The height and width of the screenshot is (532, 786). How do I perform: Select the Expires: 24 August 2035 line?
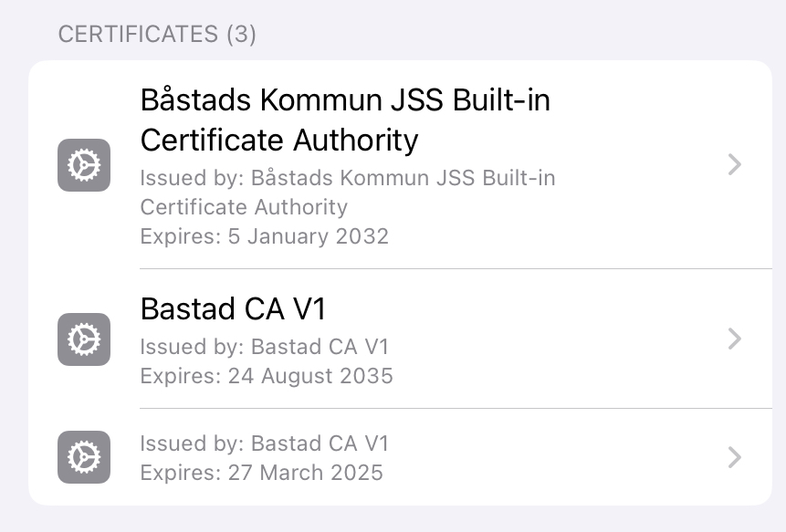(267, 376)
